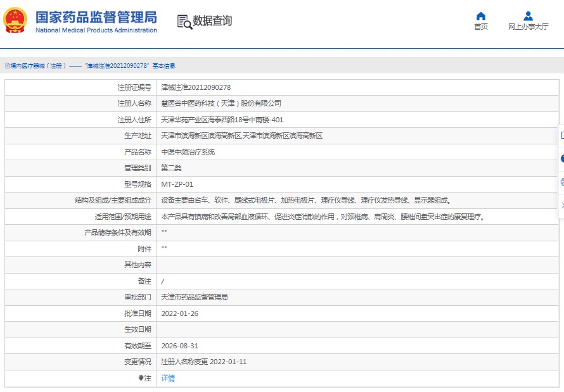Click the 其他内容 label
Screen dimensions: 564x392
pyautogui.click(x=138, y=265)
